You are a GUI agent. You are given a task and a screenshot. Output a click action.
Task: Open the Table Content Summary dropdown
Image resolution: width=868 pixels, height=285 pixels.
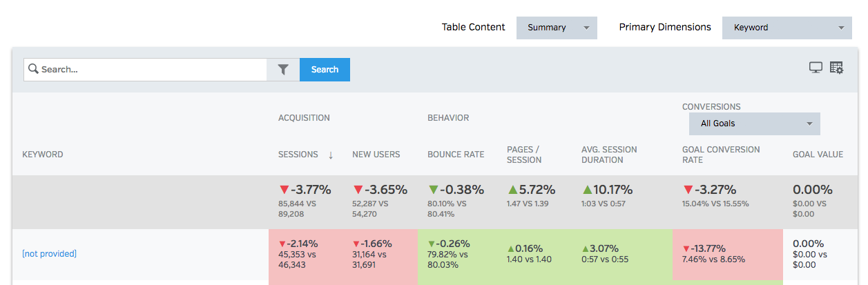tap(556, 28)
